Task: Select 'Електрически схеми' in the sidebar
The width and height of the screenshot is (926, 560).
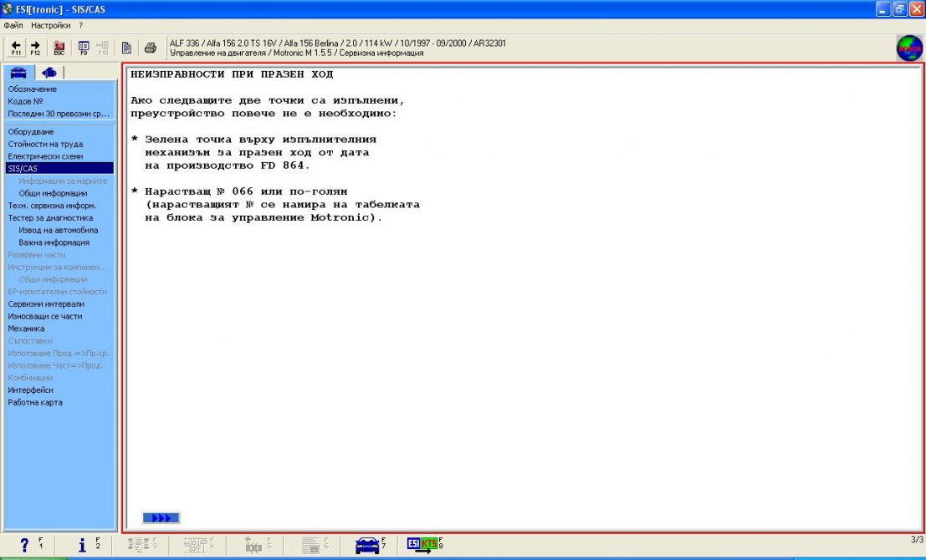Action: 45,156
